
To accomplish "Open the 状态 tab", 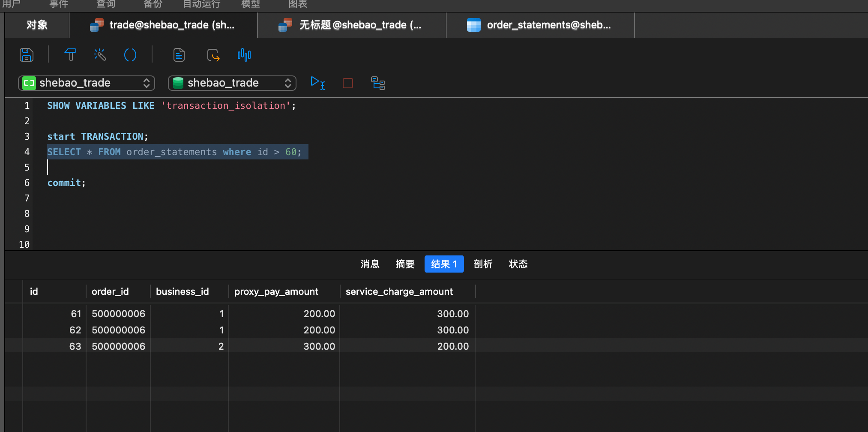I will click(518, 264).
